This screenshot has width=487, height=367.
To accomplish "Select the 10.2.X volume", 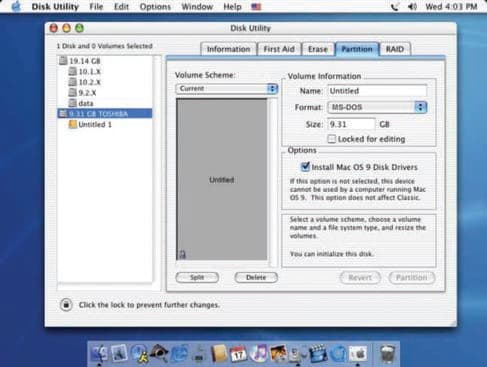I will (85, 82).
